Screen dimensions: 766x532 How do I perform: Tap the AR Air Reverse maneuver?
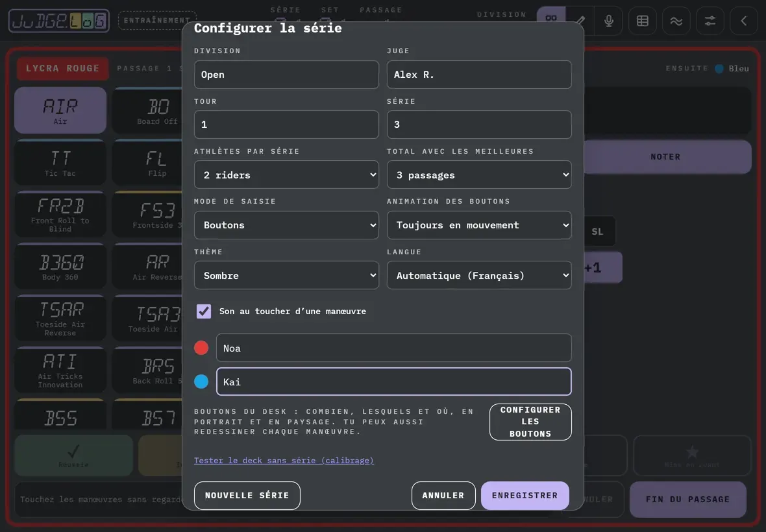[147, 267]
